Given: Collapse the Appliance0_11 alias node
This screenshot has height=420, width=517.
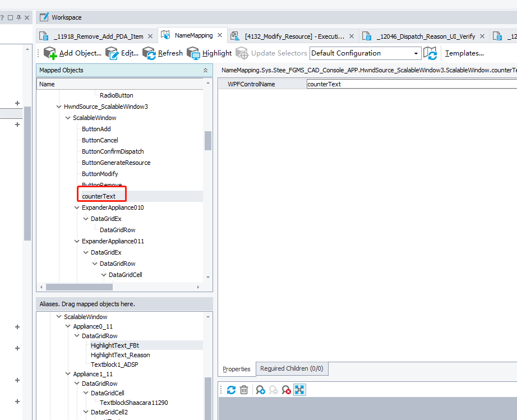Looking at the screenshot, I should coord(68,326).
